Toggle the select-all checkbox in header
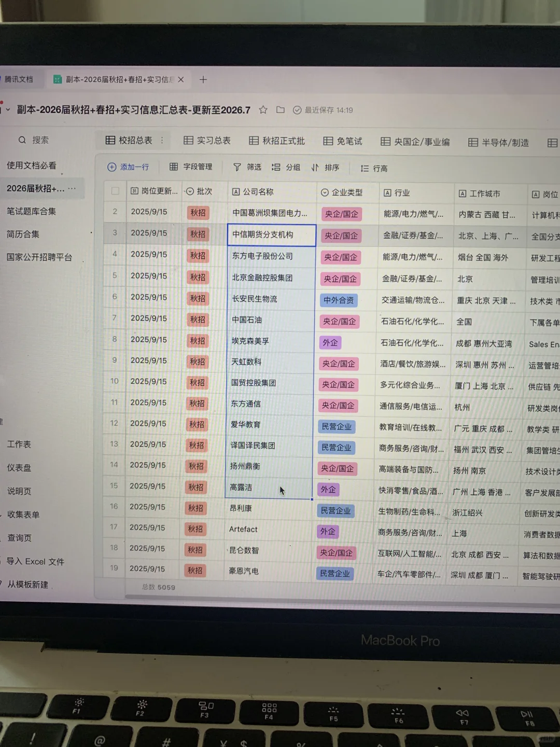Viewport: 560px width, 747px height. pyautogui.click(x=115, y=191)
